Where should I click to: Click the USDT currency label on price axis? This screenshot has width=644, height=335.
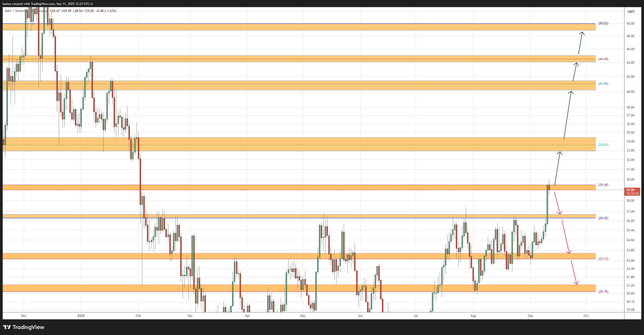pos(631,12)
